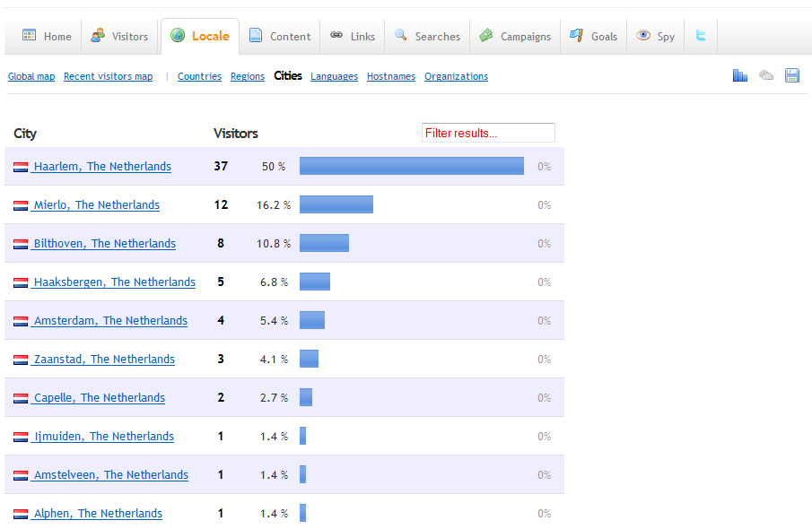Click the bar chart icon at top right
The width and height of the screenshot is (812, 529).
click(739, 75)
